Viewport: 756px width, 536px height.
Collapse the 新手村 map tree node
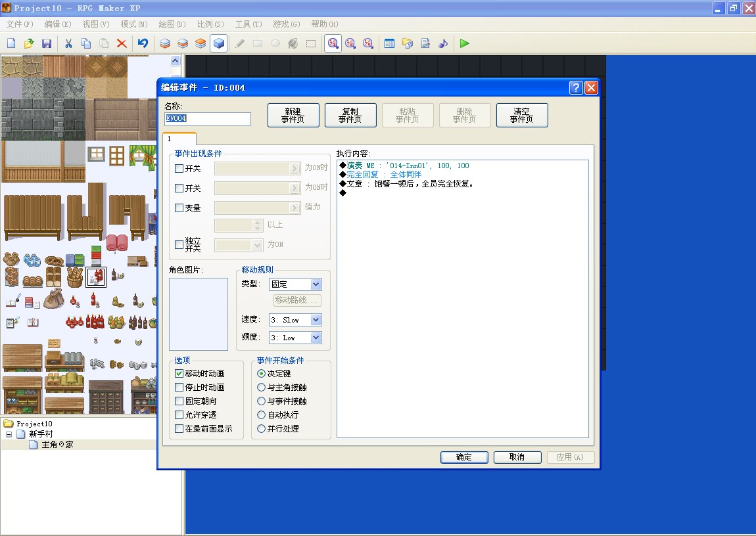9,434
